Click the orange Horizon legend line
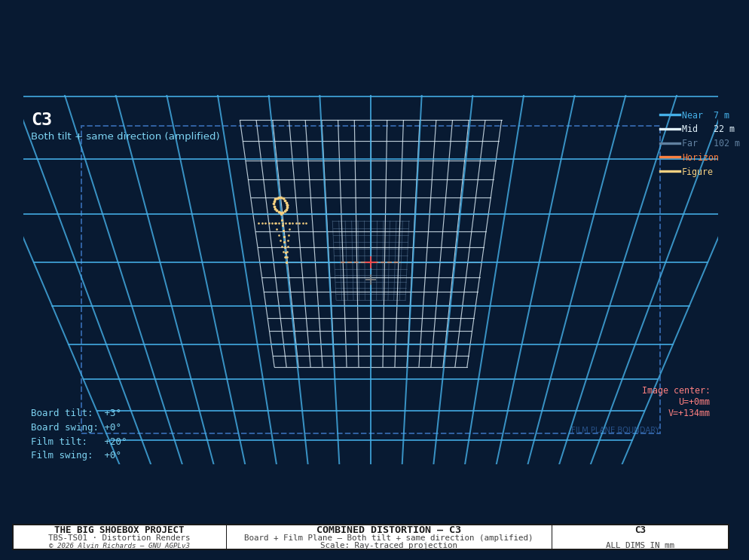Image resolution: width=749 pixels, height=560 pixels. coord(670,158)
